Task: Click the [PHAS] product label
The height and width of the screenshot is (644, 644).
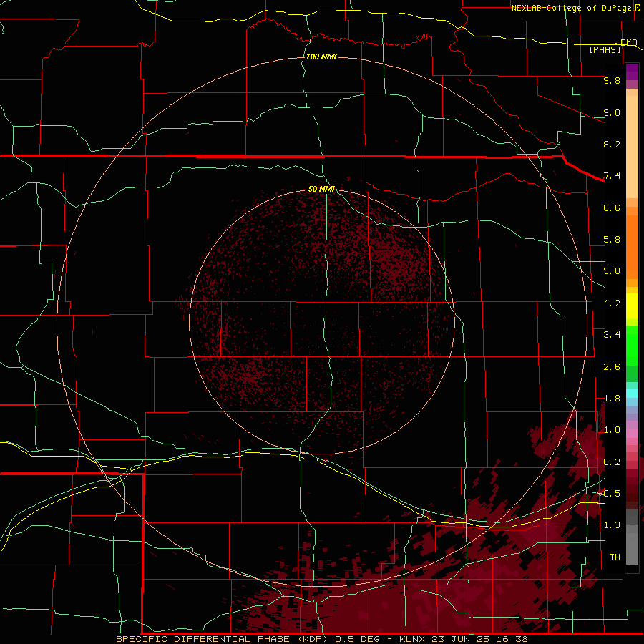Action: pos(605,50)
